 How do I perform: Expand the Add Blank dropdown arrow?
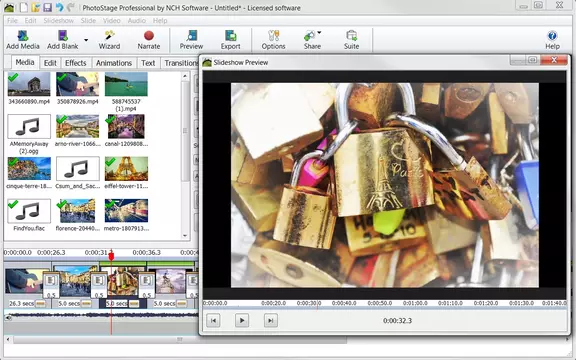click(86, 40)
